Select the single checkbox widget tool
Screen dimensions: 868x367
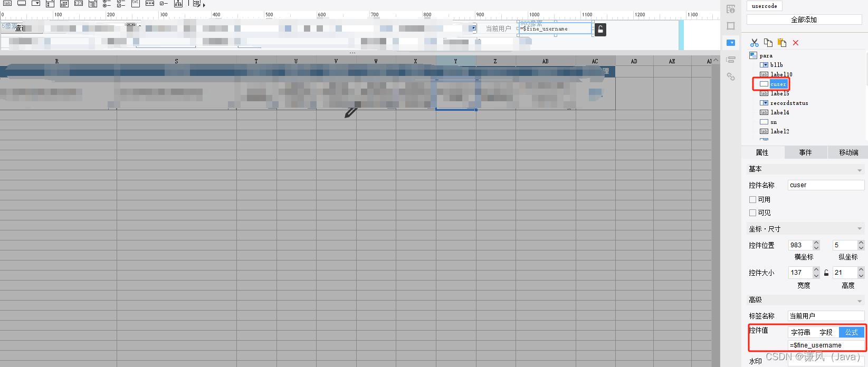164,3
